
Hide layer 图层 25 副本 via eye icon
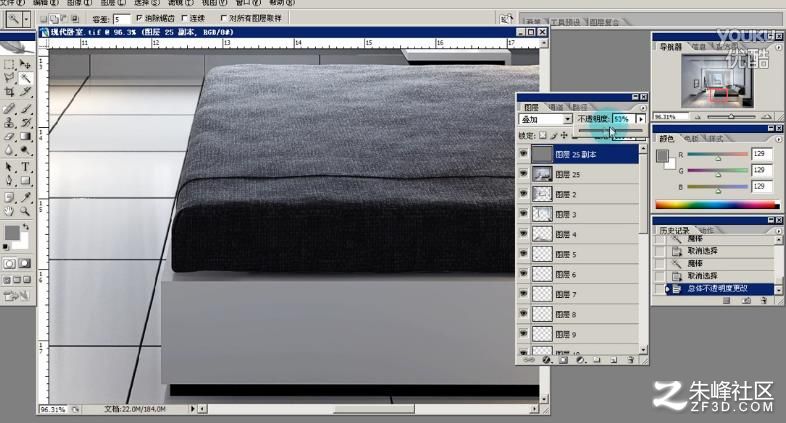[523, 154]
